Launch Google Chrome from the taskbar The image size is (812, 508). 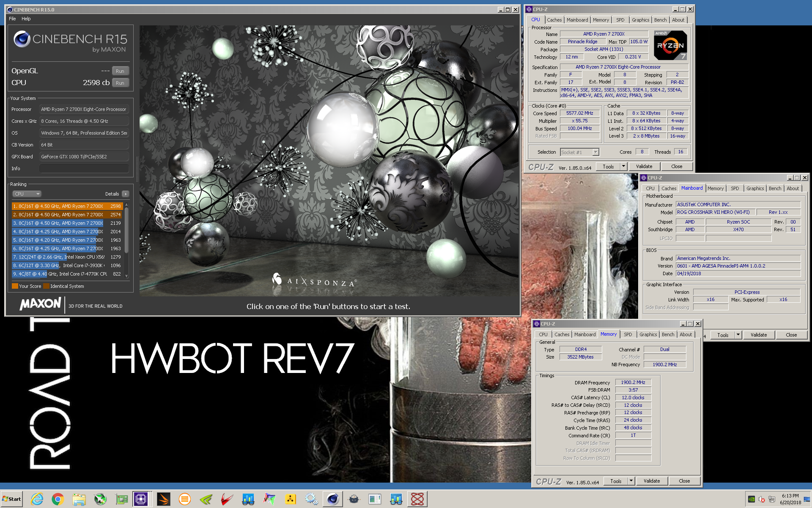58,500
